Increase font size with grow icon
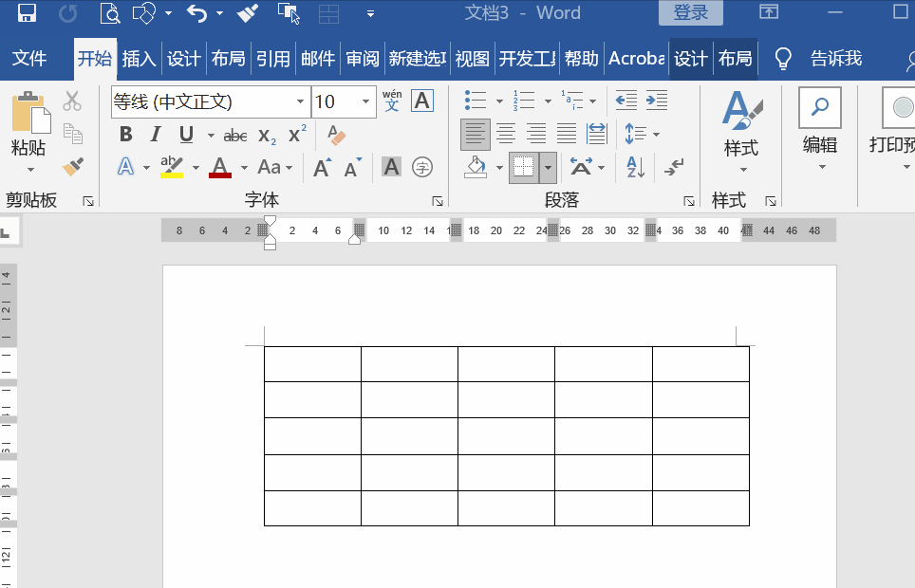Image resolution: width=915 pixels, height=588 pixels. point(322,168)
